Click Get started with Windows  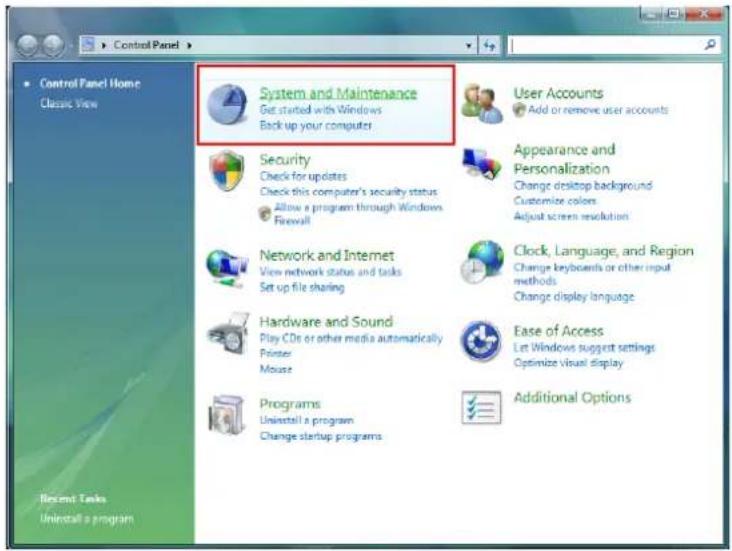[x=321, y=110]
